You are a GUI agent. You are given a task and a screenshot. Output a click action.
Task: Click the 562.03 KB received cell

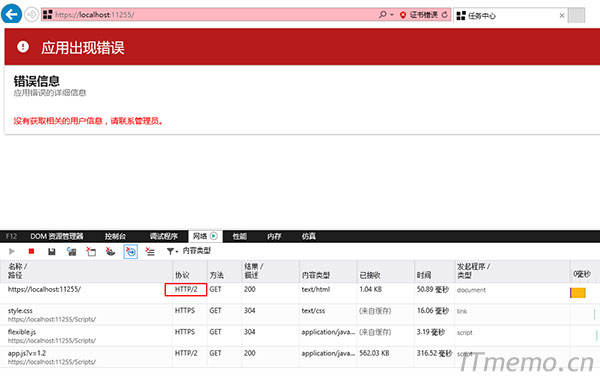[x=374, y=353]
